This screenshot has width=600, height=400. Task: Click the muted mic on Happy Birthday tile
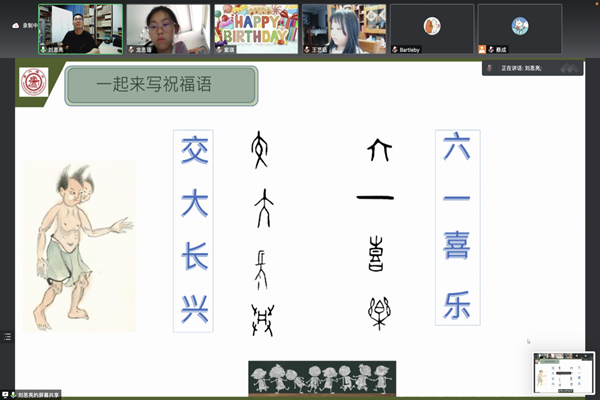click(x=219, y=50)
